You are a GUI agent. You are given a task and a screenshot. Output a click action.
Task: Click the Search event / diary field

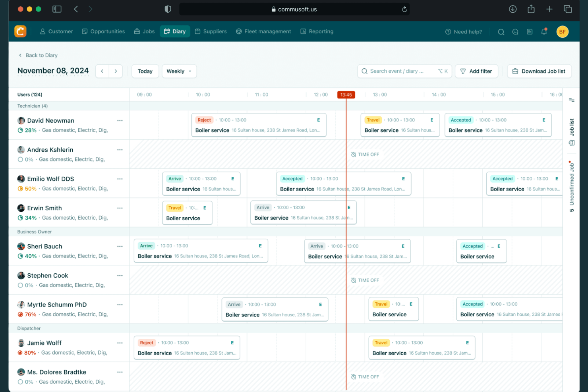click(404, 71)
